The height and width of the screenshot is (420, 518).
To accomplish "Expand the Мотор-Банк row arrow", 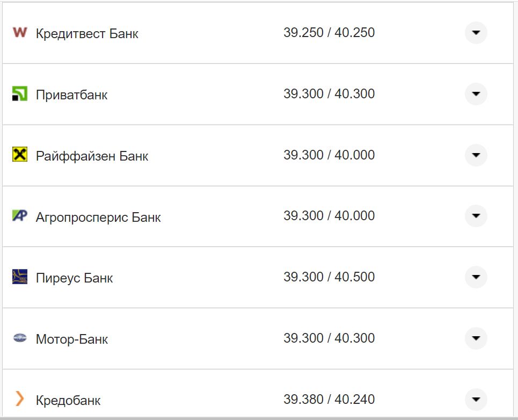I will (x=476, y=338).
